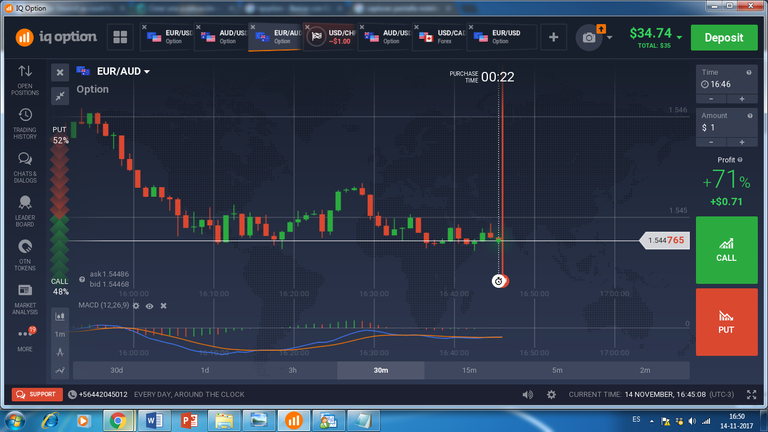Click the Profit info icon
The height and width of the screenshot is (432, 768).
click(x=740, y=160)
